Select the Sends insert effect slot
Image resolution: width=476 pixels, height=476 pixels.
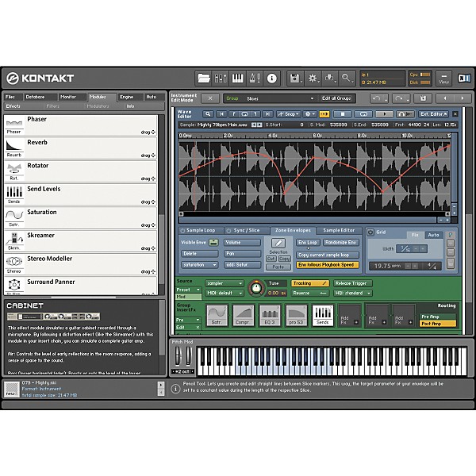[323, 316]
